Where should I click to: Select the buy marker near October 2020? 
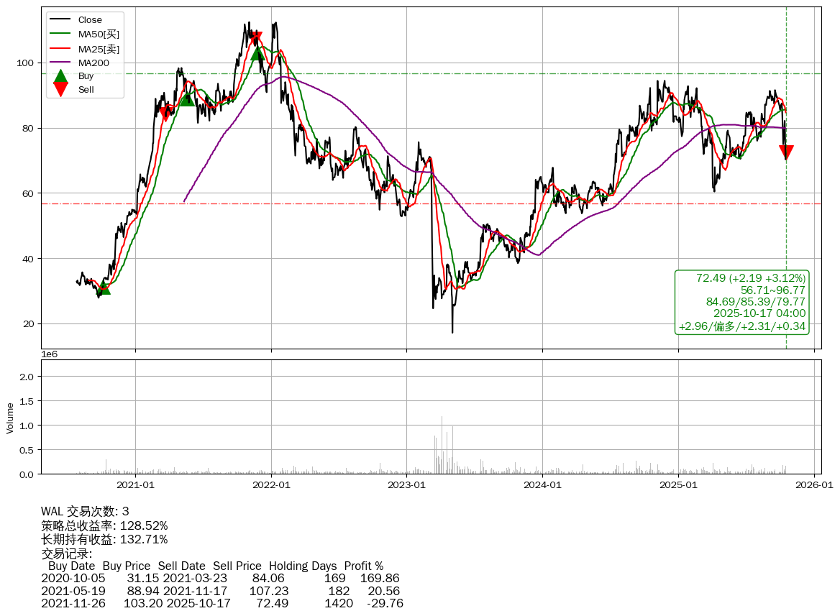pyautogui.click(x=104, y=288)
